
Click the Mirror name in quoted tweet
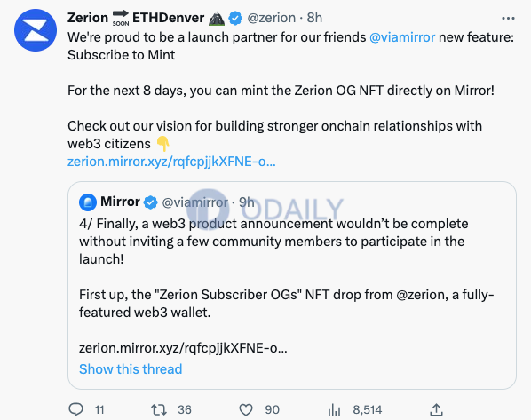click(120, 202)
